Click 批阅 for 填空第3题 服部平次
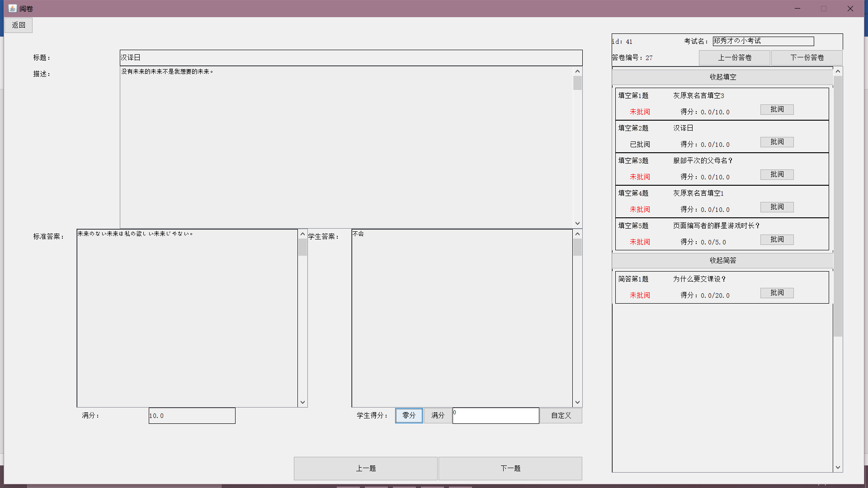 point(777,174)
